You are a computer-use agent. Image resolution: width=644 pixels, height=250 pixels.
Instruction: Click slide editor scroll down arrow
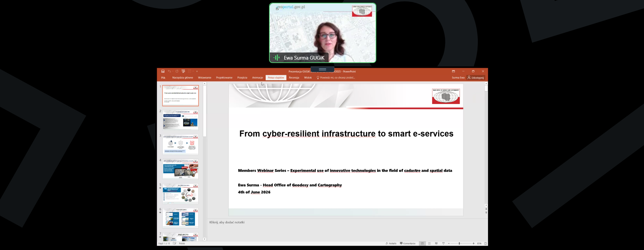tap(486, 205)
